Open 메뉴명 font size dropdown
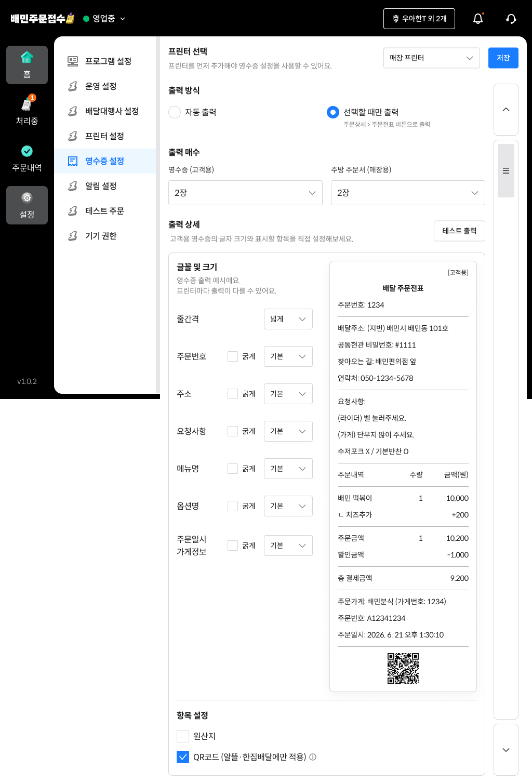 (288, 469)
